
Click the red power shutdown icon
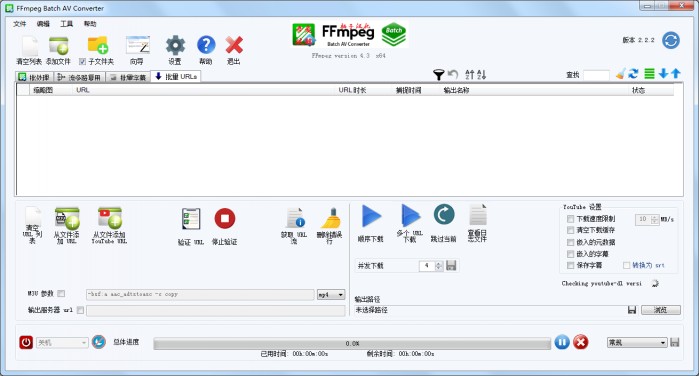pyautogui.click(x=26, y=342)
